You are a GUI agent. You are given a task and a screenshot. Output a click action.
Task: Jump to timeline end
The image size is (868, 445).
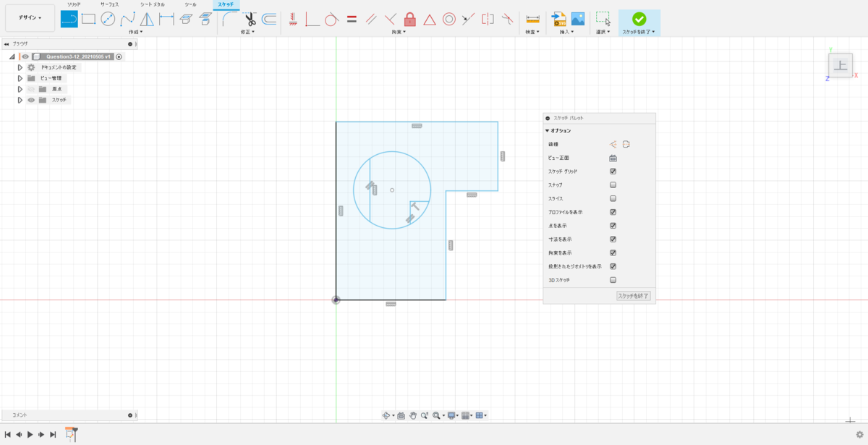53,434
